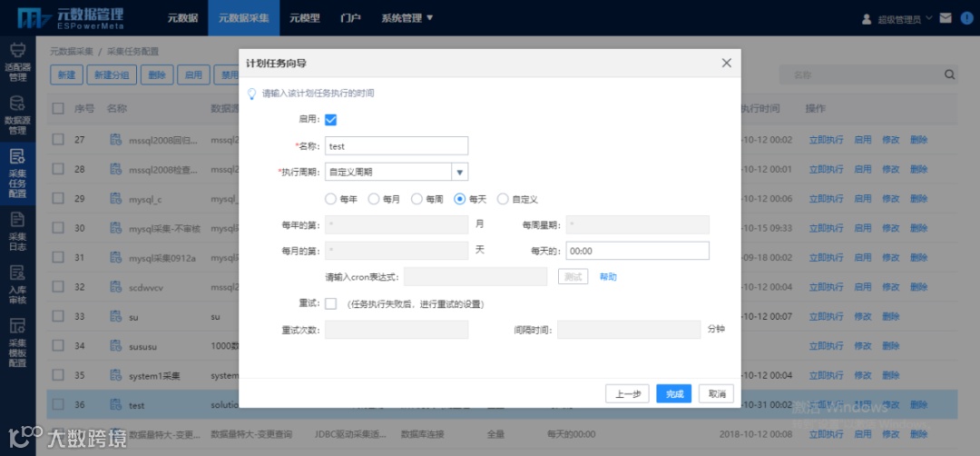The image size is (980, 456).
Task: Select the 每天 radio button
Action: click(460, 199)
